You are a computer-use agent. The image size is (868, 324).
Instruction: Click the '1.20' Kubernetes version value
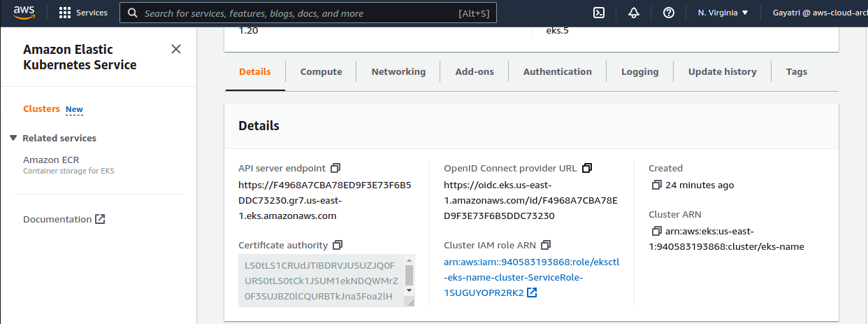pos(249,31)
